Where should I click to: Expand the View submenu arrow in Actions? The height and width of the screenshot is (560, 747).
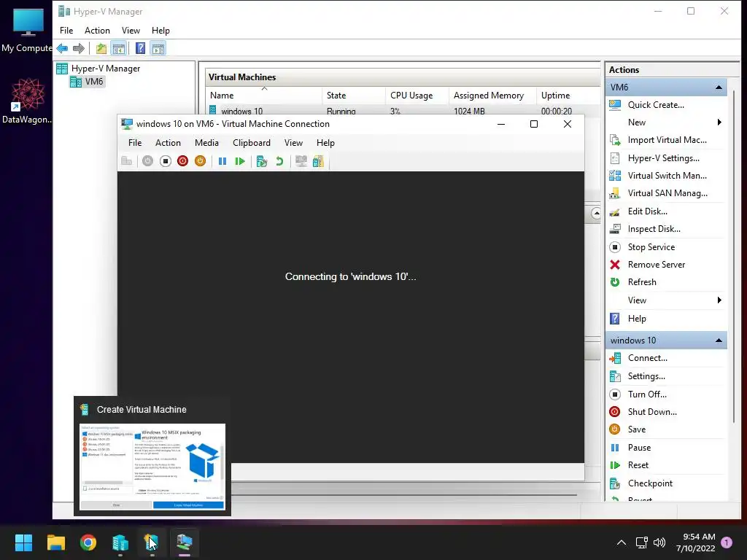[x=719, y=300]
